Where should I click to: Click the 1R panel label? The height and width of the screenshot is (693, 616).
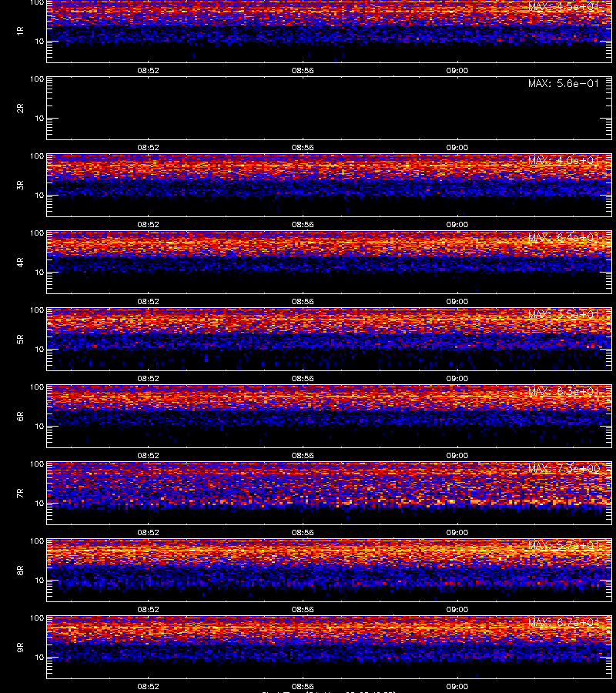[x=20, y=31]
